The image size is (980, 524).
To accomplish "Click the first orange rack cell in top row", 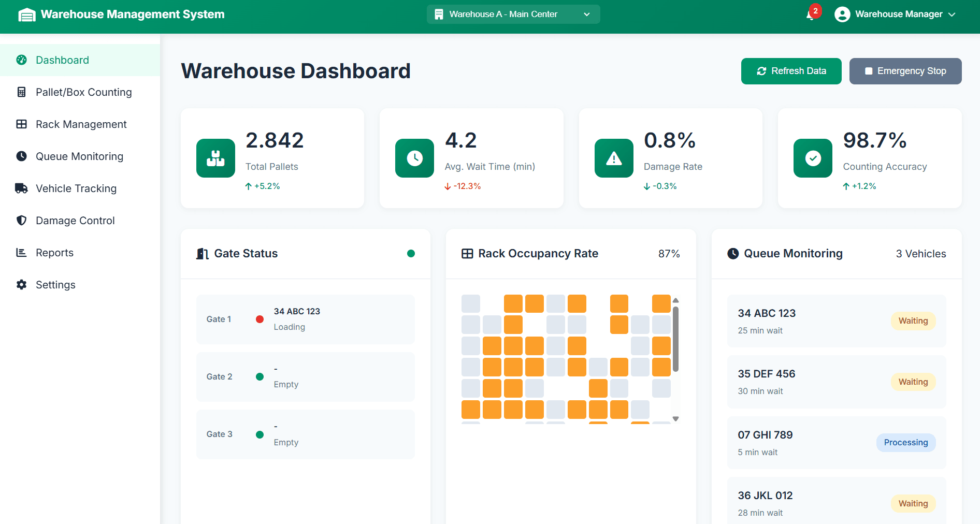I will tap(513, 303).
